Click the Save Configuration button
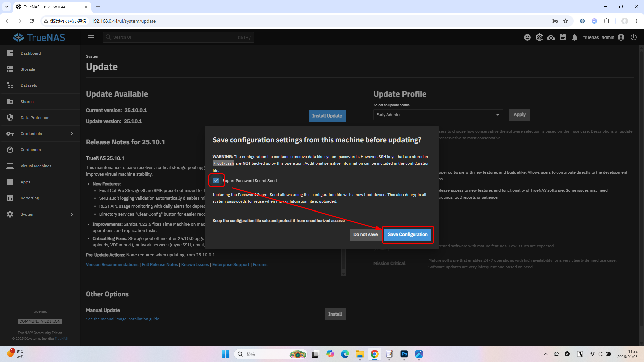 pos(408,235)
